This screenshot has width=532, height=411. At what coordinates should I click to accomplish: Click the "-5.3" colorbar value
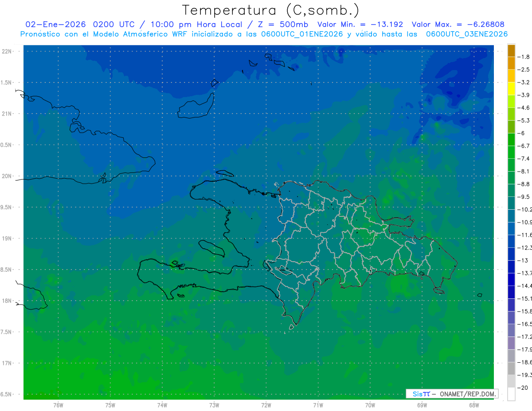(x=524, y=121)
